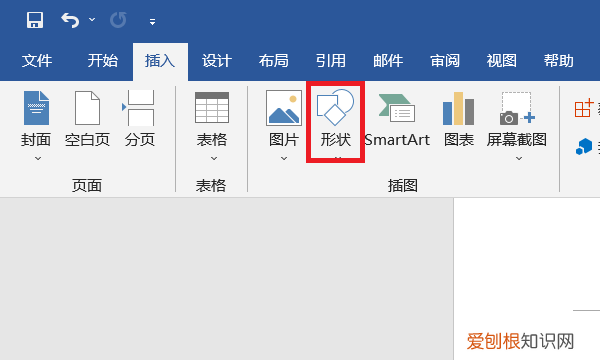Viewport: 600px width, 360px height.
Task: Click the 屏幕截图 screenshot icon
Action: point(517,108)
